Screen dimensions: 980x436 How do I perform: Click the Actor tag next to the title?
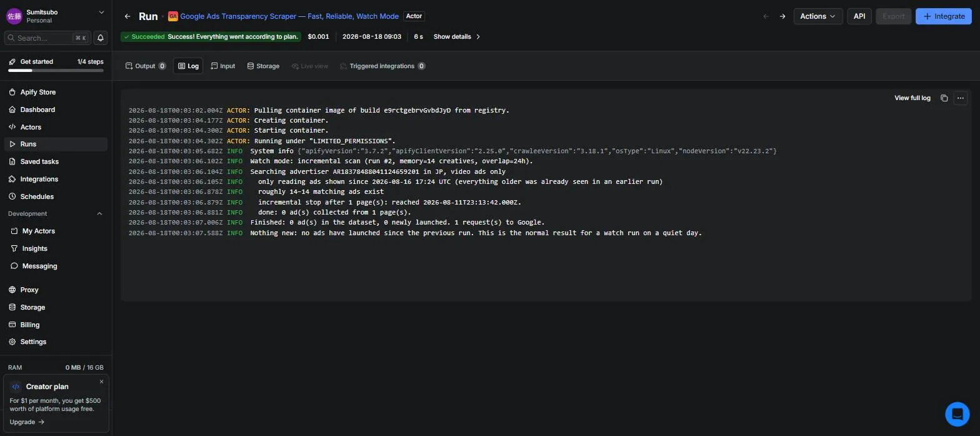[414, 16]
